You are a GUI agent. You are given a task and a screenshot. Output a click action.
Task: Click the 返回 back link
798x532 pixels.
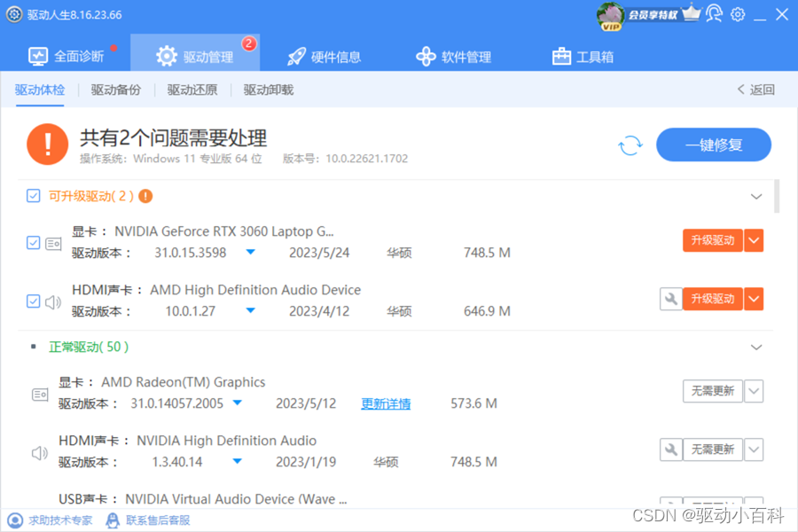(755, 90)
